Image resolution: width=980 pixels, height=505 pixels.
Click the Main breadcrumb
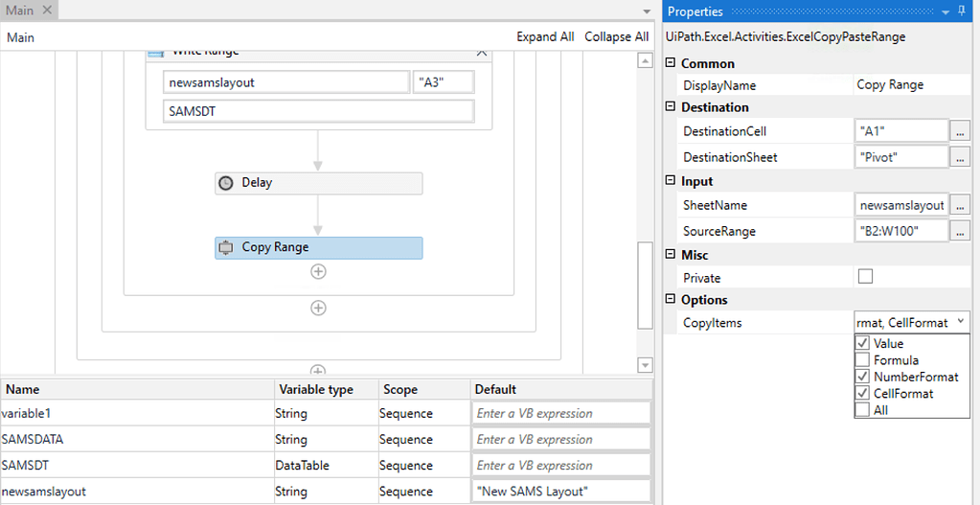(x=21, y=38)
